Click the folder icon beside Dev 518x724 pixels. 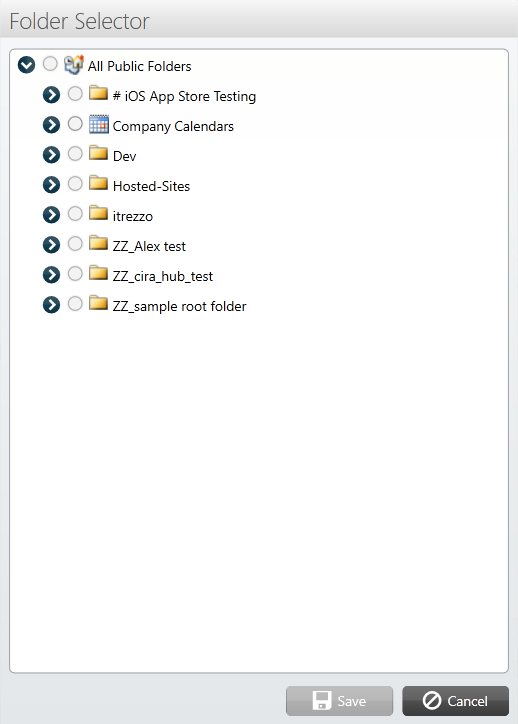98,153
